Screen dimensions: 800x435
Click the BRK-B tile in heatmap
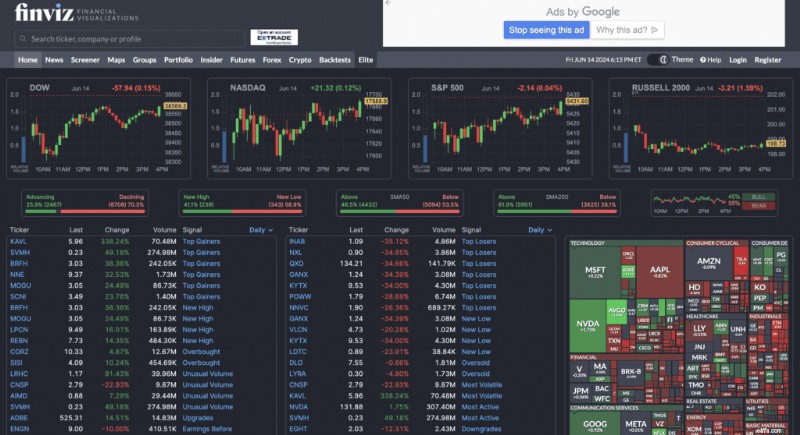coord(631,373)
